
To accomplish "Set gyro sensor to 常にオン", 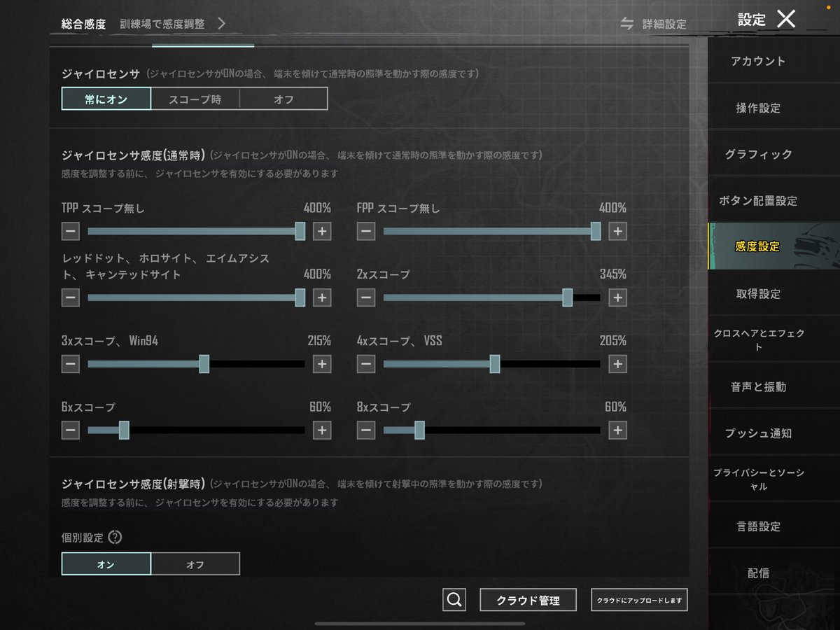I will 106,99.
